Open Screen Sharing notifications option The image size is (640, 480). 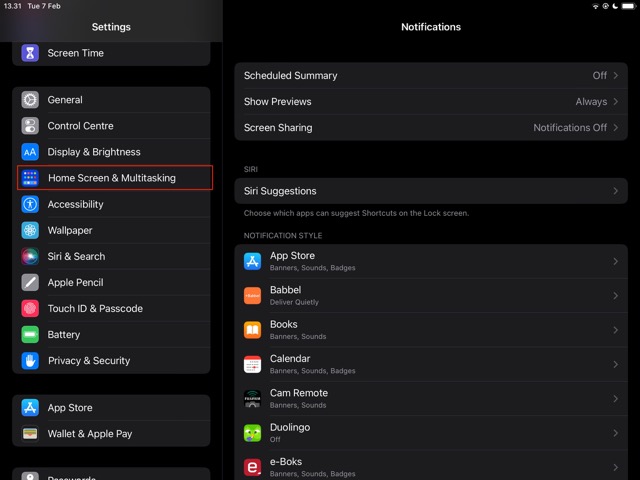click(430, 128)
